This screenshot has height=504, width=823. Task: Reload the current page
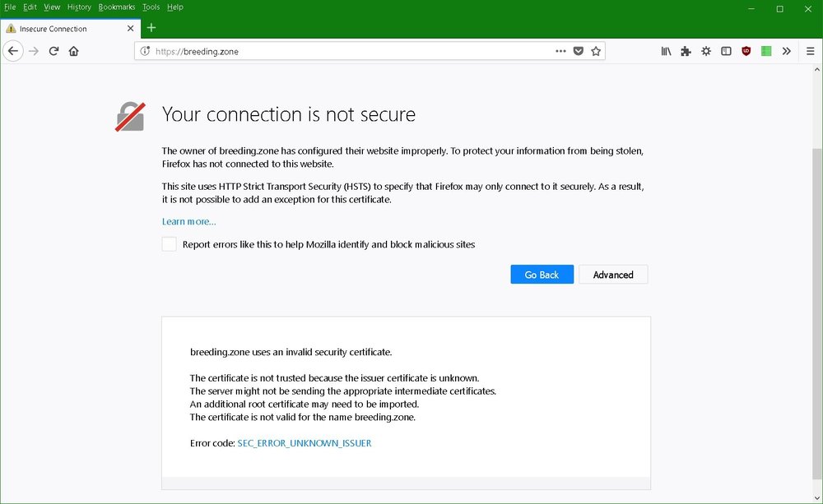coord(53,51)
